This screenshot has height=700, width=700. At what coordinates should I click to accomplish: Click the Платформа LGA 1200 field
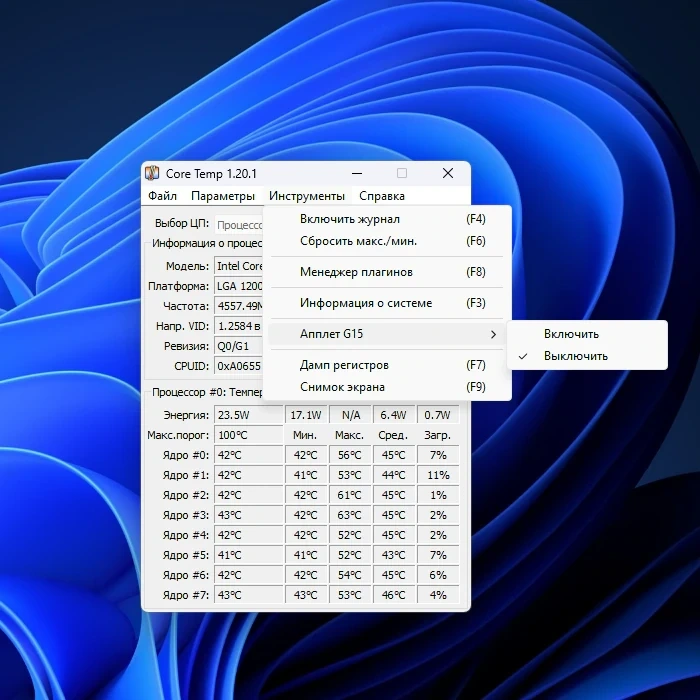239,286
